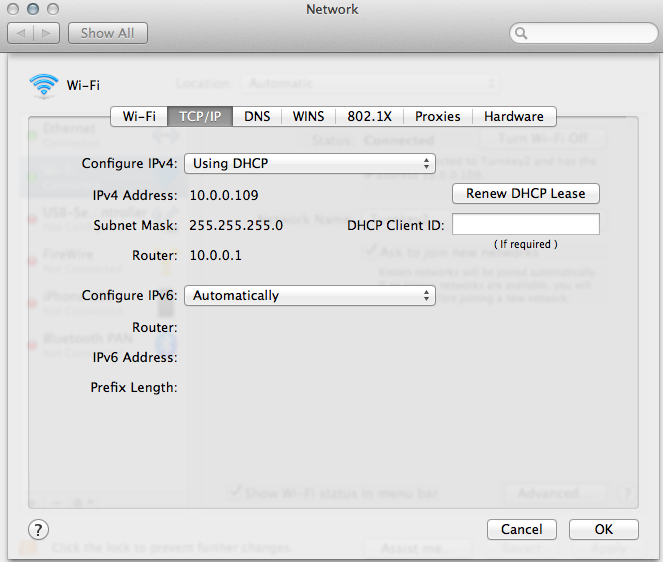Confirm settings with OK button
The height and width of the screenshot is (562, 663).
[x=603, y=529]
